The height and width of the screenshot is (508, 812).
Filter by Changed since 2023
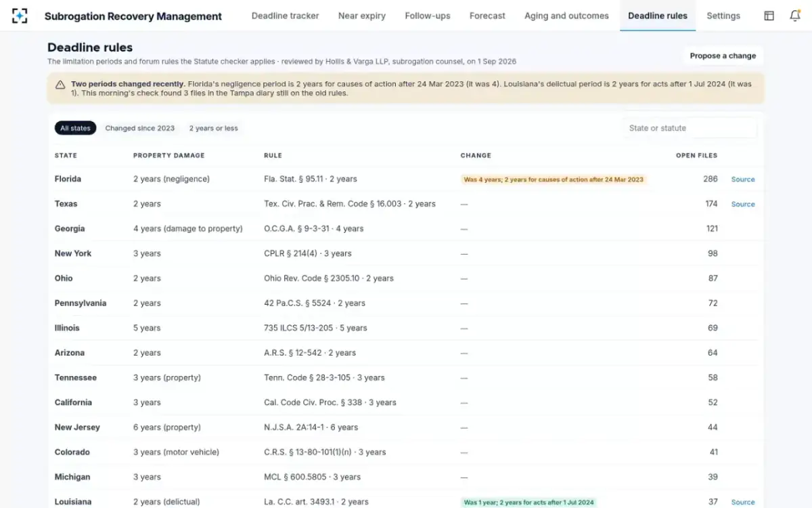[x=139, y=128]
